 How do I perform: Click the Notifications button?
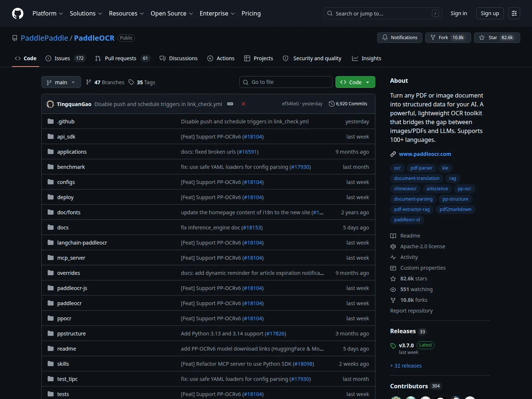click(x=400, y=38)
